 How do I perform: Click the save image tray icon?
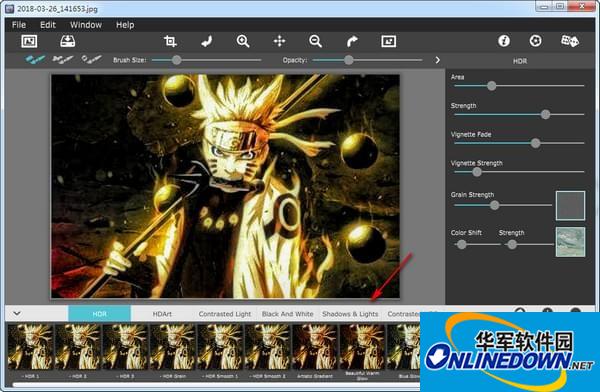coord(68,41)
